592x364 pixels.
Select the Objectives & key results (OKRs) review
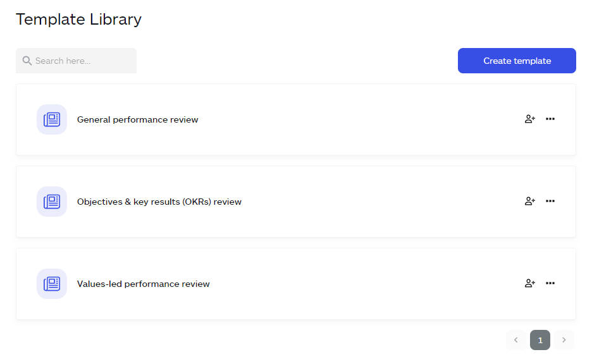point(158,202)
